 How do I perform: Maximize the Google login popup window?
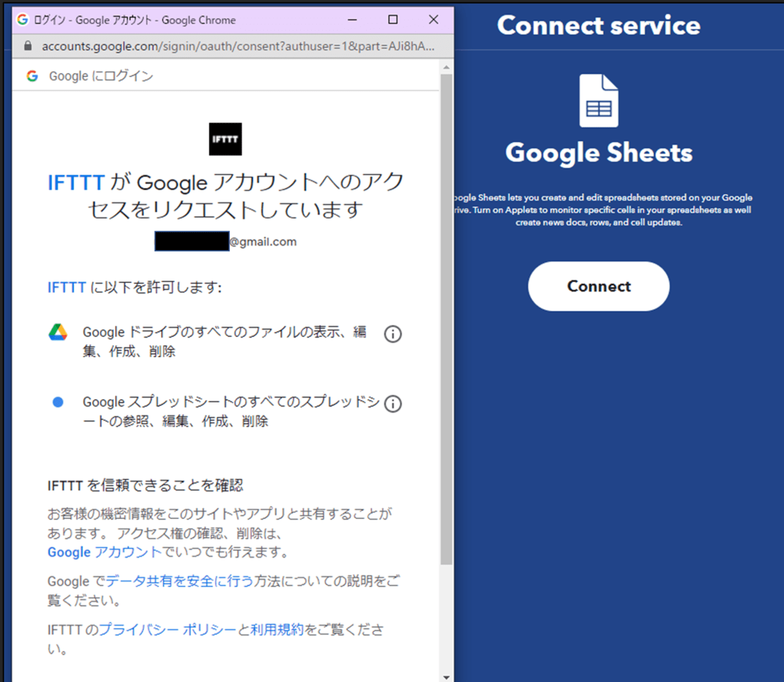tap(393, 20)
